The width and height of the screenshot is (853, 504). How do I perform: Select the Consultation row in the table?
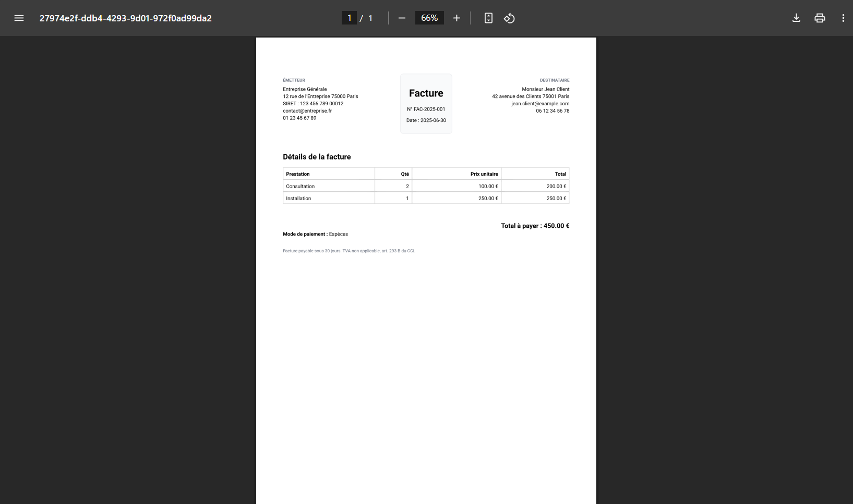coord(301,186)
